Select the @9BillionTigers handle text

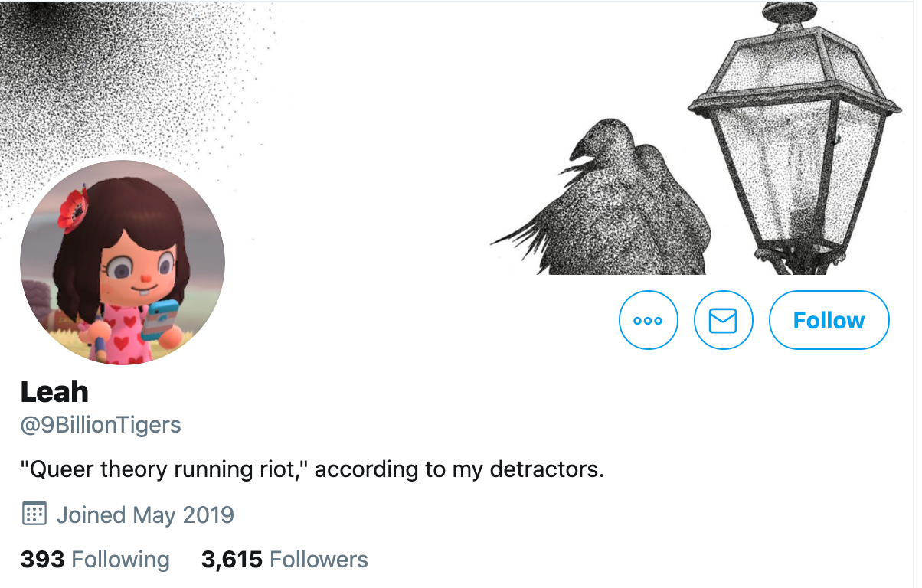tap(101, 425)
